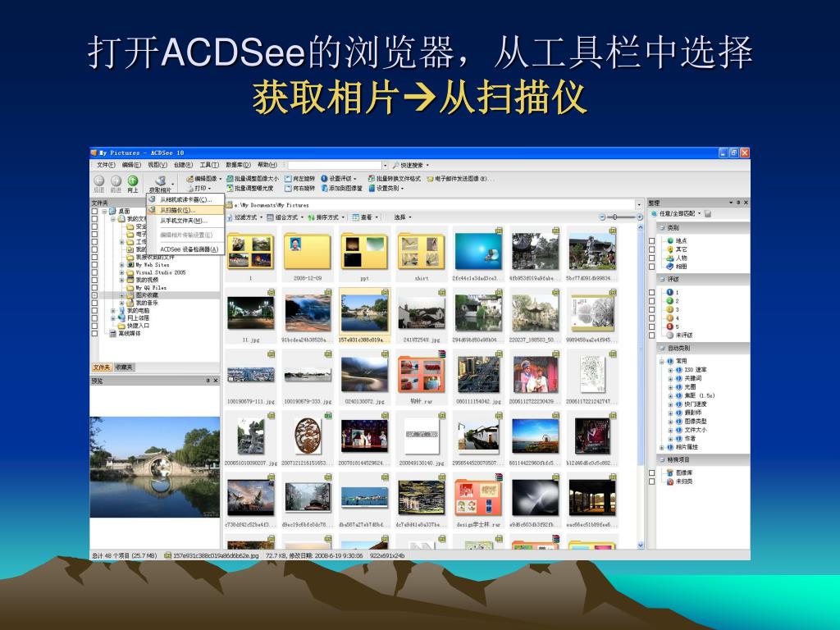
Task: Check the 人物 category checkbox
Action: [x=652, y=258]
